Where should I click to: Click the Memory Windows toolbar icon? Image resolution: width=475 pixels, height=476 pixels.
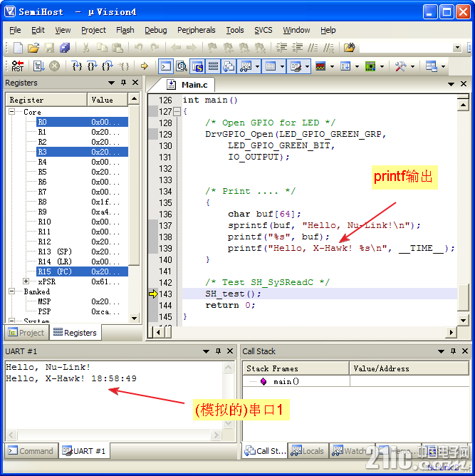tap(271, 66)
